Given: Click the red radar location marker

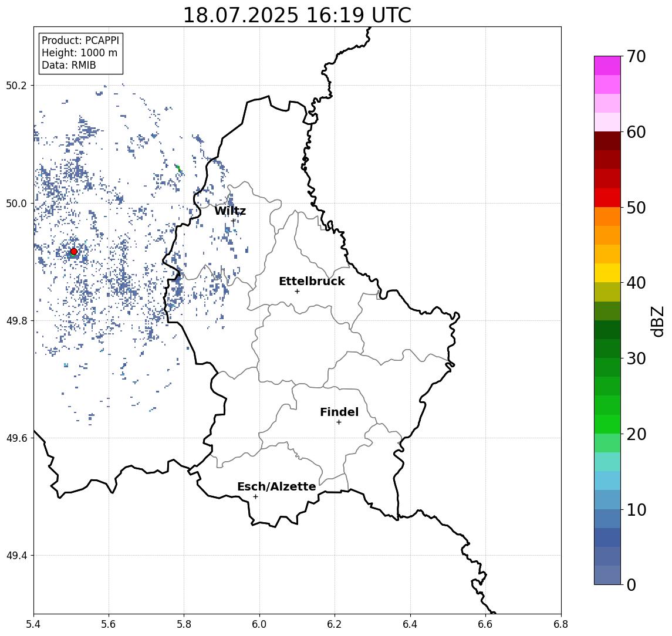Looking at the screenshot, I should tap(74, 252).
